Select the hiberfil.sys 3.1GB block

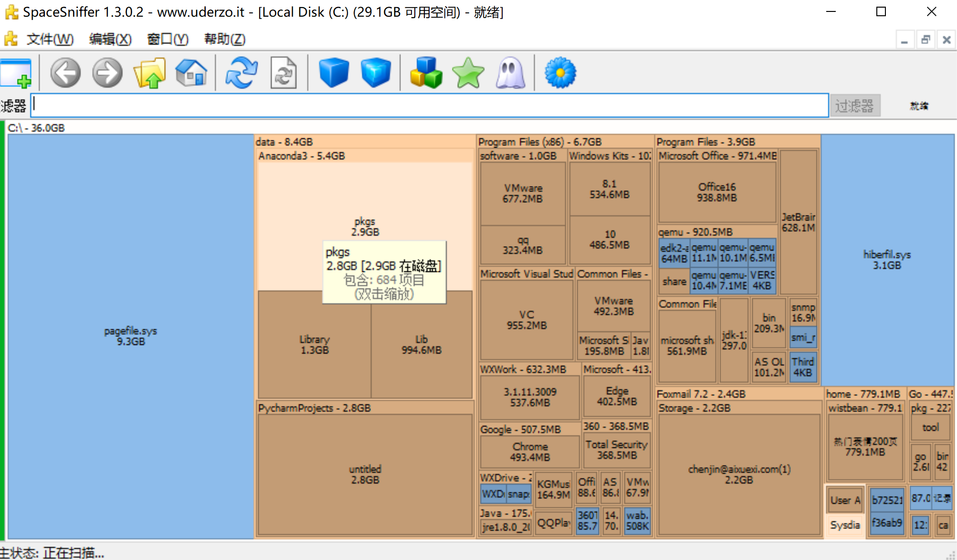point(887,260)
